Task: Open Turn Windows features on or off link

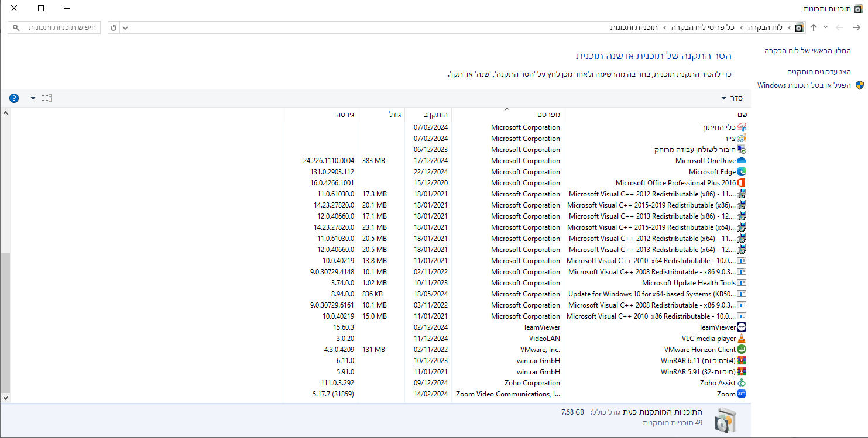Action: pyautogui.click(x=804, y=85)
